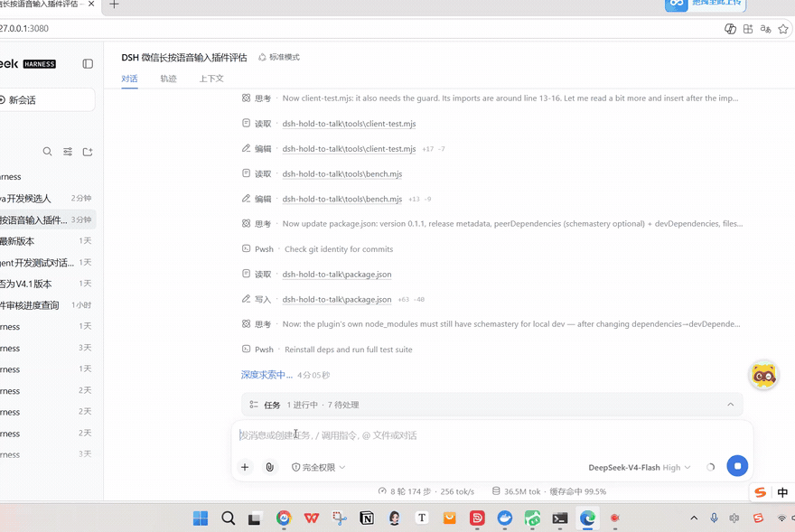Click the new folder icon in sidebar
Image resolution: width=795 pixels, height=532 pixels.
click(x=88, y=152)
